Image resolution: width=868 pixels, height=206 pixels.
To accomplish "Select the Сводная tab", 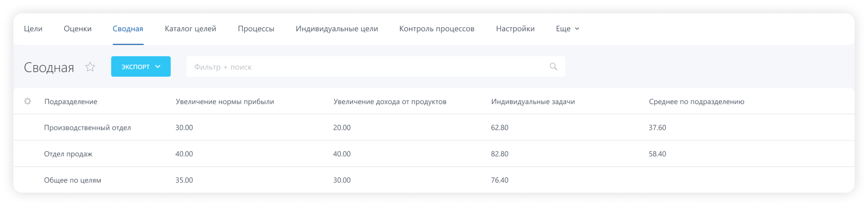I will point(128,29).
